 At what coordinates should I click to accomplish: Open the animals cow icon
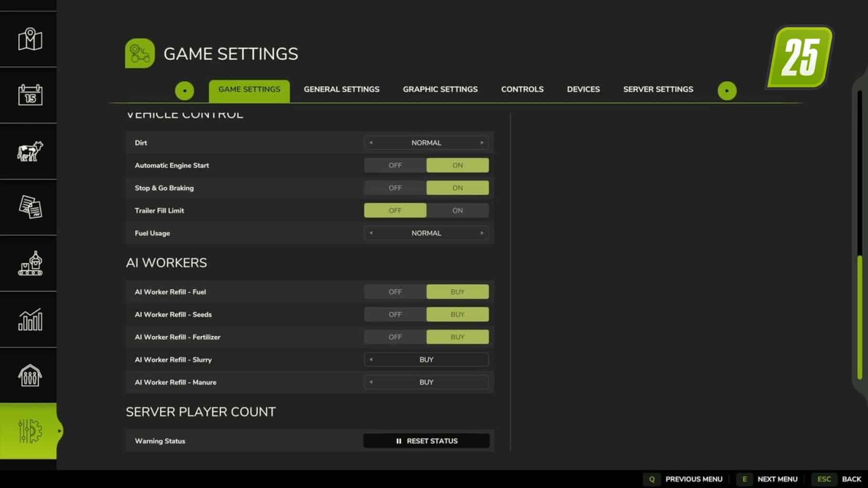tap(30, 151)
